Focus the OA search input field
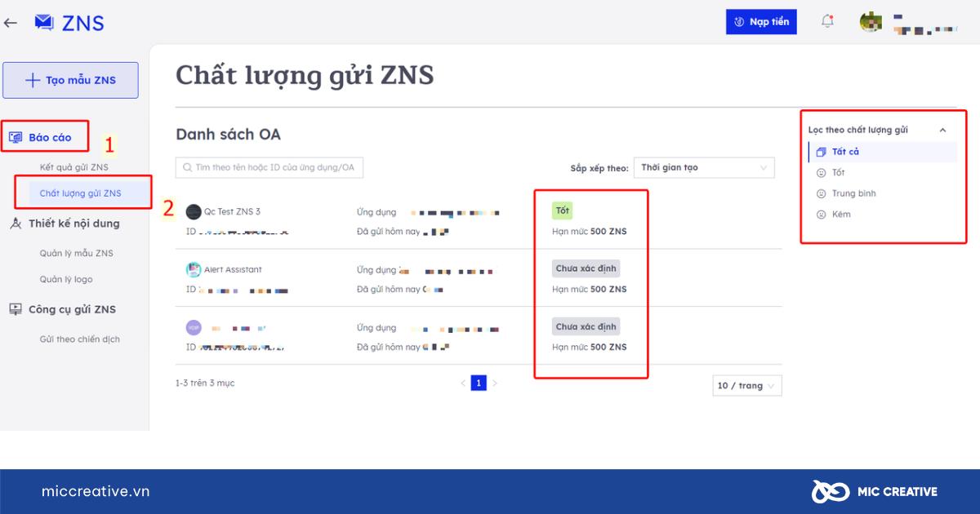Screen dimensions: 980x514 (x=269, y=167)
